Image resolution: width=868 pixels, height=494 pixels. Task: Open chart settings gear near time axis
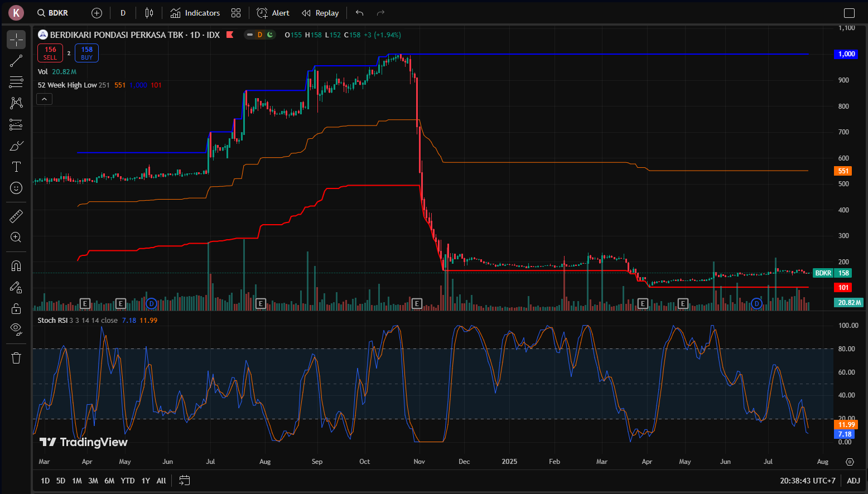(850, 462)
